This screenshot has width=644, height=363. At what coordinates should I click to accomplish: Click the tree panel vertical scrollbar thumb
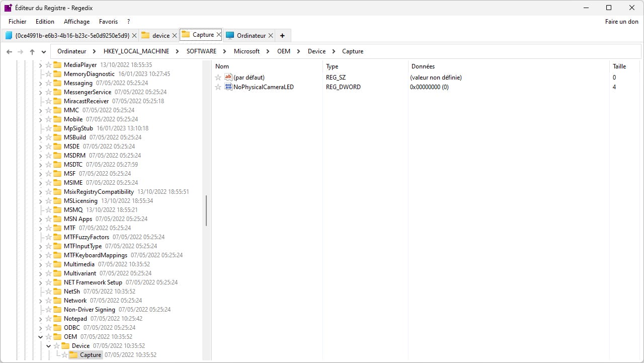click(x=206, y=210)
